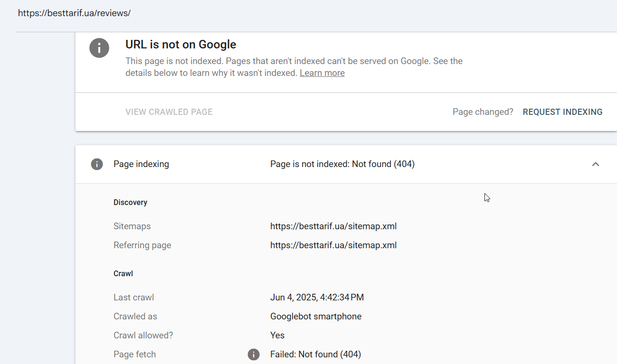Click the Failed: Not found (404) fetch status
Screen dimensions: 617x364
(315, 355)
